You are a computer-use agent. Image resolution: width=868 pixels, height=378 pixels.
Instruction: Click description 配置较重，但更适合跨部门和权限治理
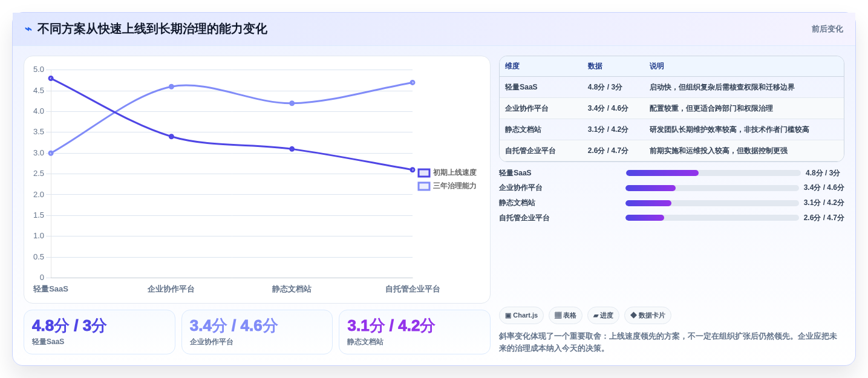point(711,108)
